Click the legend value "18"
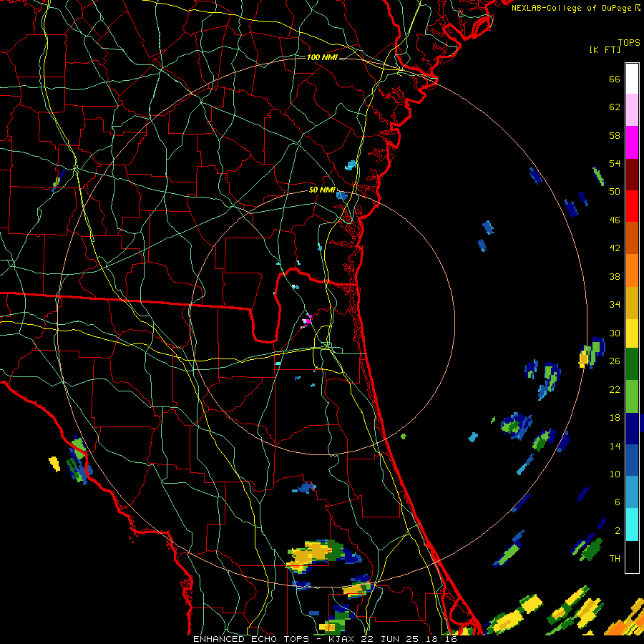644x644 pixels. [615, 418]
